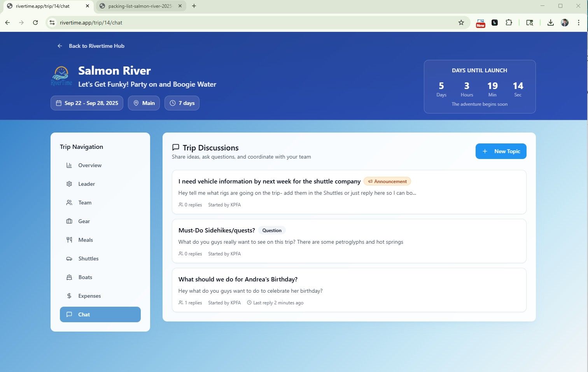
Task: Open Overview in Trip Navigation
Action: (x=89, y=165)
